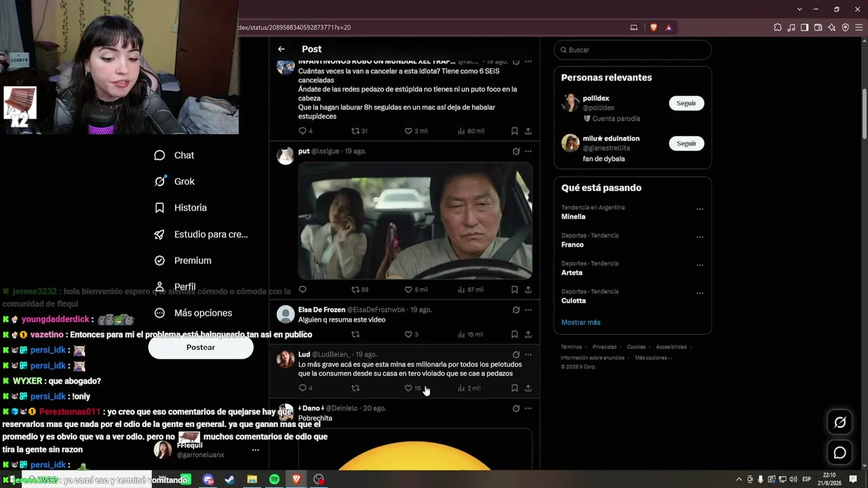Open the Culotta trending topic

pos(574,300)
